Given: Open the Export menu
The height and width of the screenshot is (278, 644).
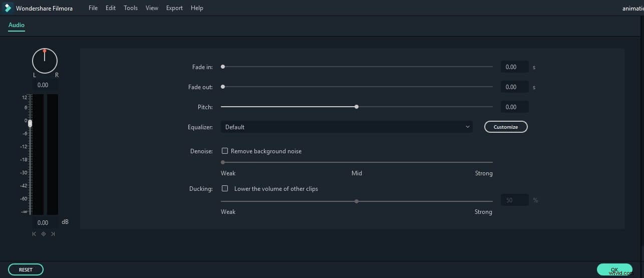Looking at the screenshot, I should coord(174,8).
